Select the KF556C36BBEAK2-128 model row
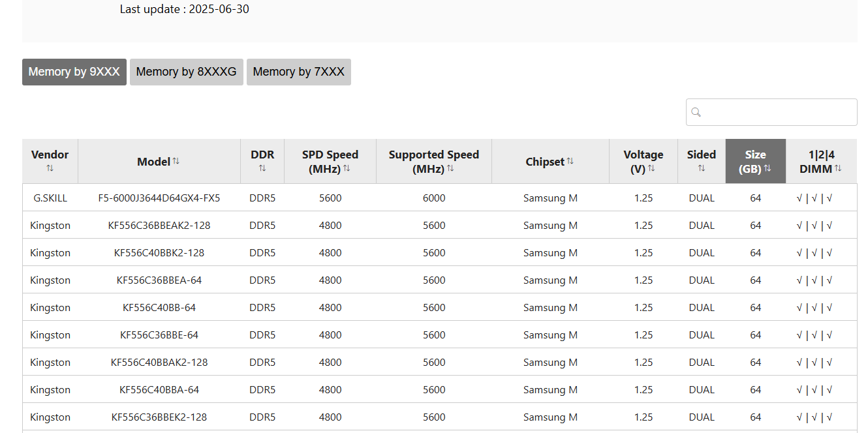868x433 pixels. click(159, 226)
